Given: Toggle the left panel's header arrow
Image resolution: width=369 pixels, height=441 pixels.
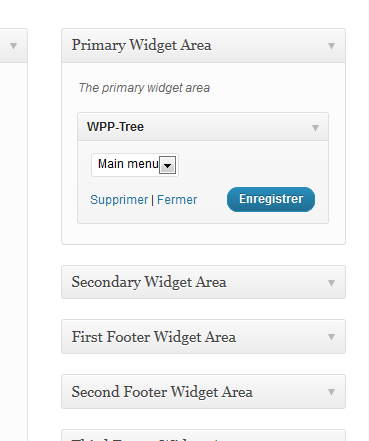Looking at the screenshot, I should [x=13, y=46].
